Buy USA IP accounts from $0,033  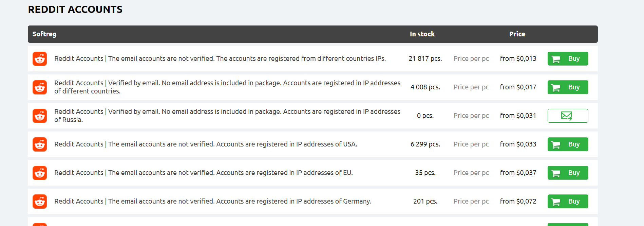tap(567, 144)
